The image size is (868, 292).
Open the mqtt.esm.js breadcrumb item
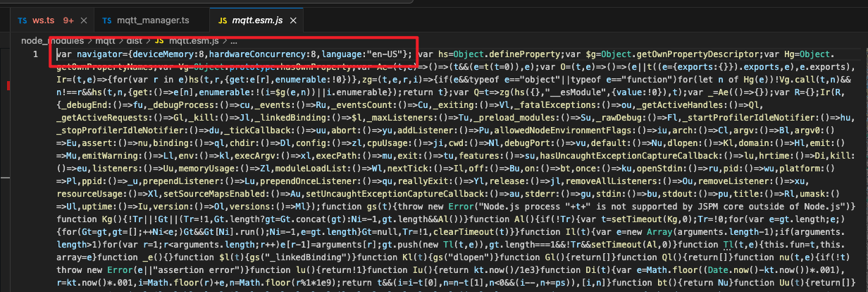point(195,42)
